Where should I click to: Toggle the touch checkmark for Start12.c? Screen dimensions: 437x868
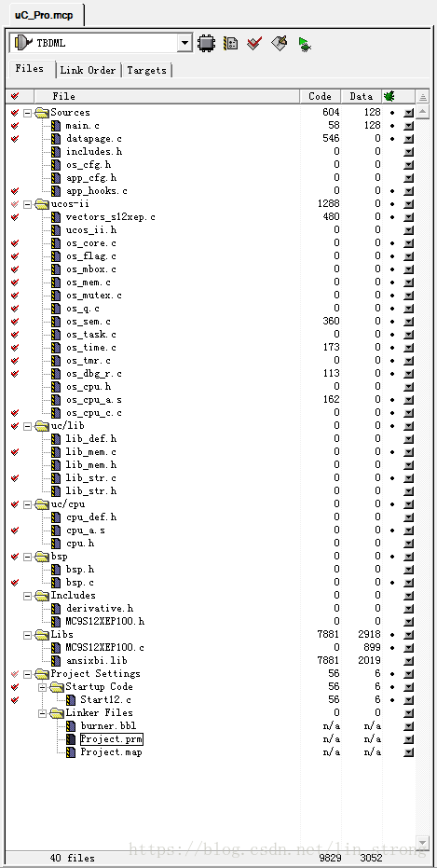click(x=15, y=699)
